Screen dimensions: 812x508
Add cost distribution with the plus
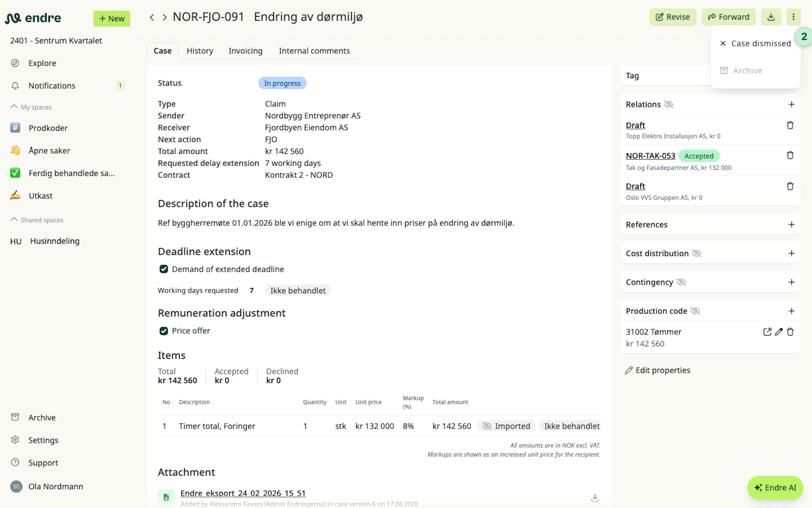click(791, 253)
